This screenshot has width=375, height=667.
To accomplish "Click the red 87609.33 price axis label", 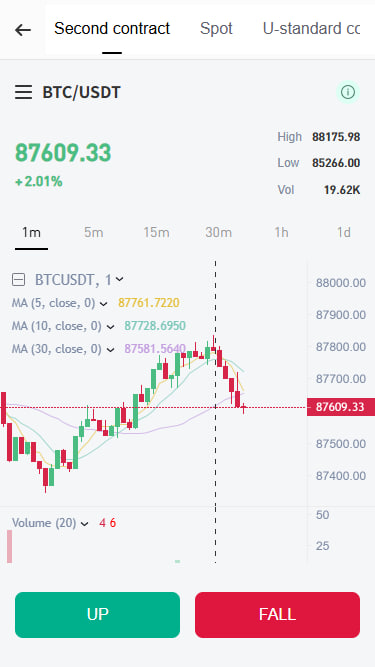I will click(x=341, y=407).
